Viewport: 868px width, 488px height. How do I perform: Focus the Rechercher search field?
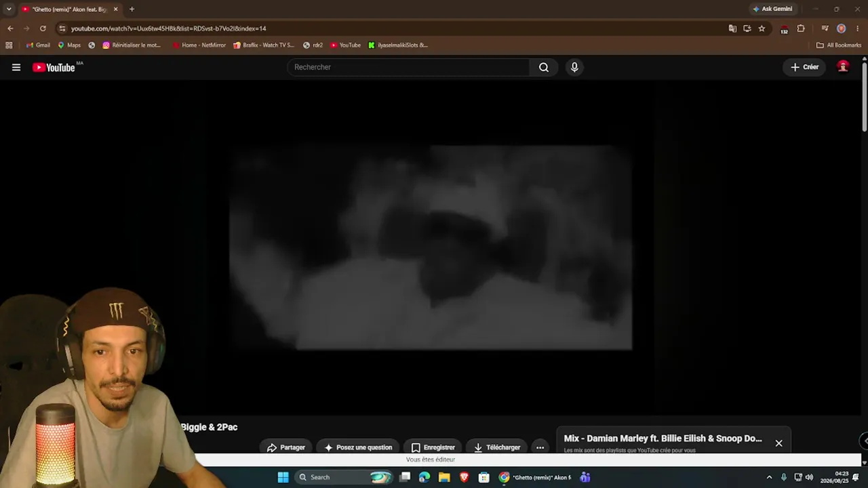pos(408,67)
